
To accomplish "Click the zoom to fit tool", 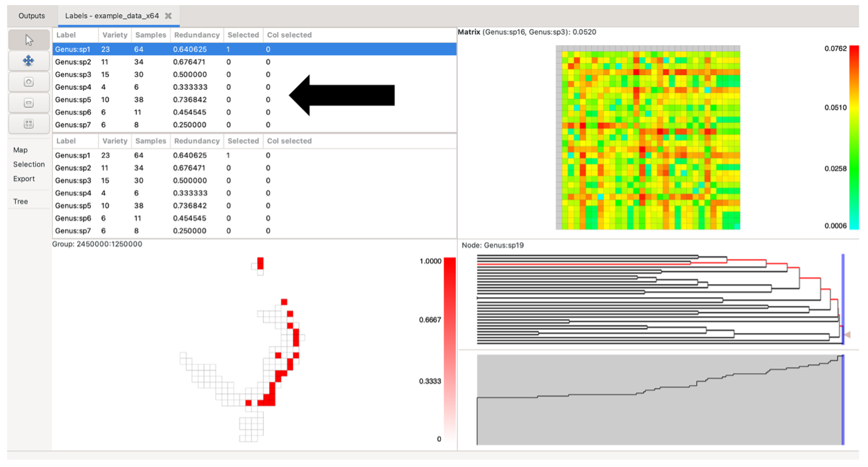I will tap(29, 123).
